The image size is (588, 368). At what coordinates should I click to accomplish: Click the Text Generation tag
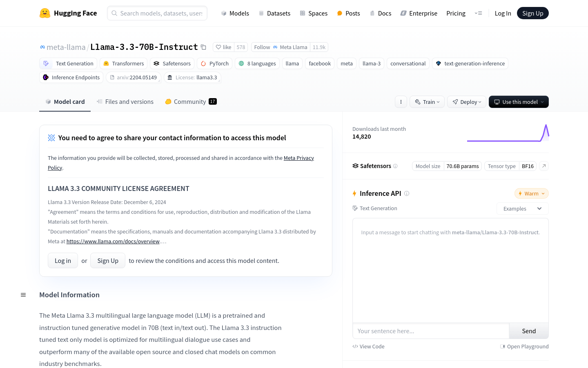coord(69,63)
